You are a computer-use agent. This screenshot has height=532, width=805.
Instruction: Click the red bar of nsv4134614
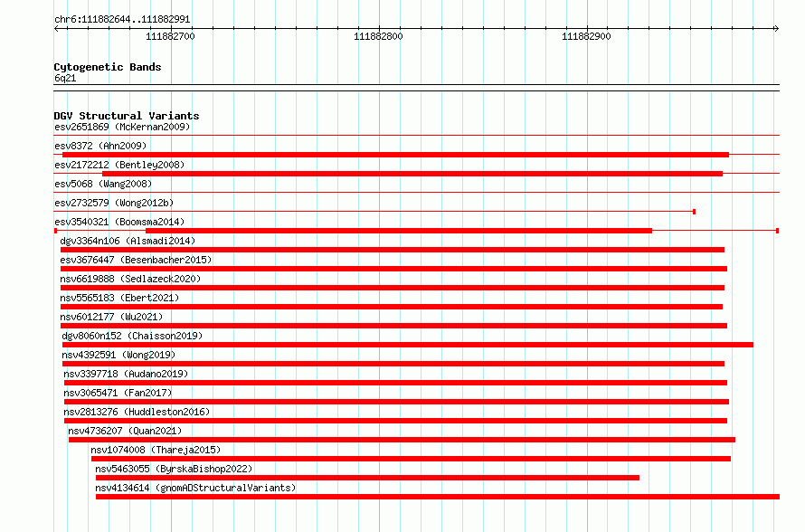pyautogui.click(x=438, y=497)
